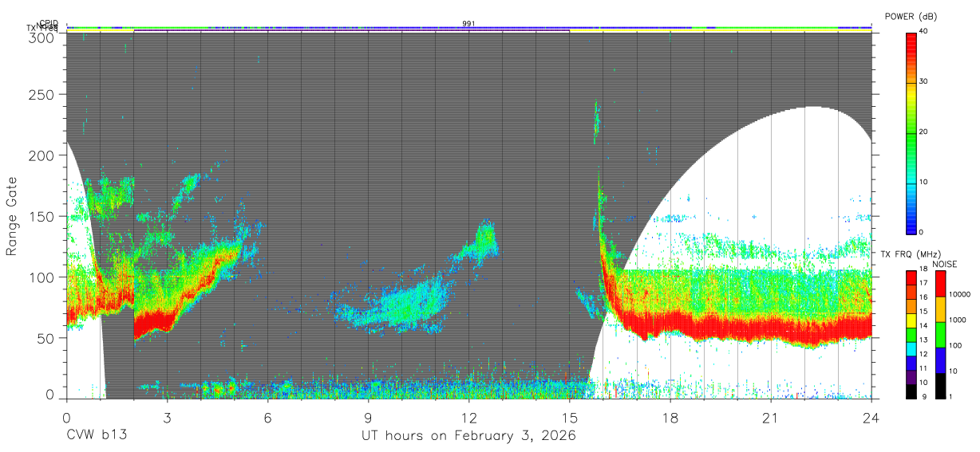
Task: Click the "20" label on POWER scale
Action: [x=923, y=132]
